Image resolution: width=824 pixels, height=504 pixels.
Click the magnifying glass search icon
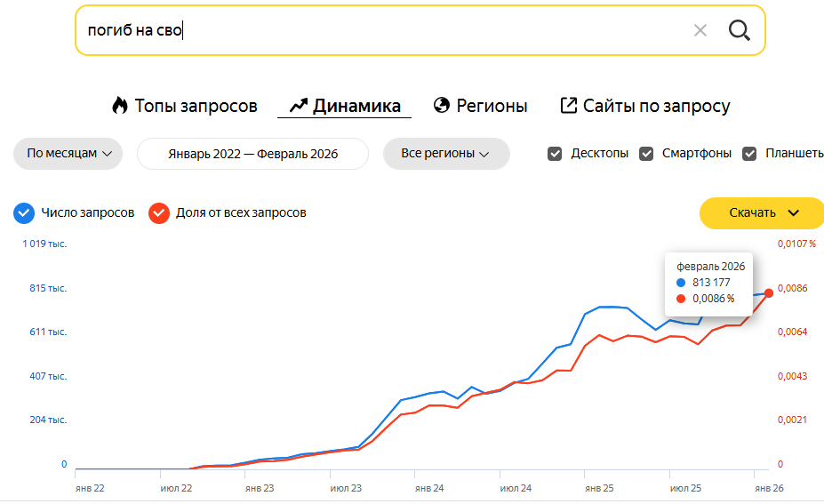tap(740, 30)
